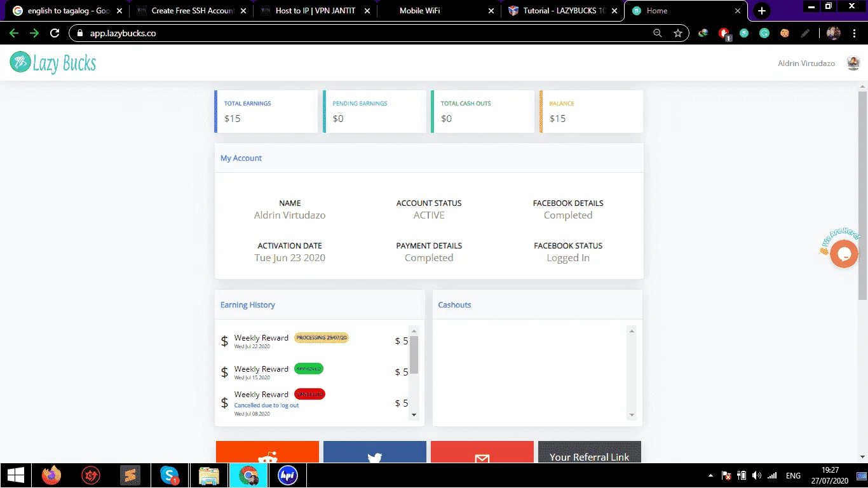Click the ACTIVE account status value
868x488 pixels.
(429, 215)
